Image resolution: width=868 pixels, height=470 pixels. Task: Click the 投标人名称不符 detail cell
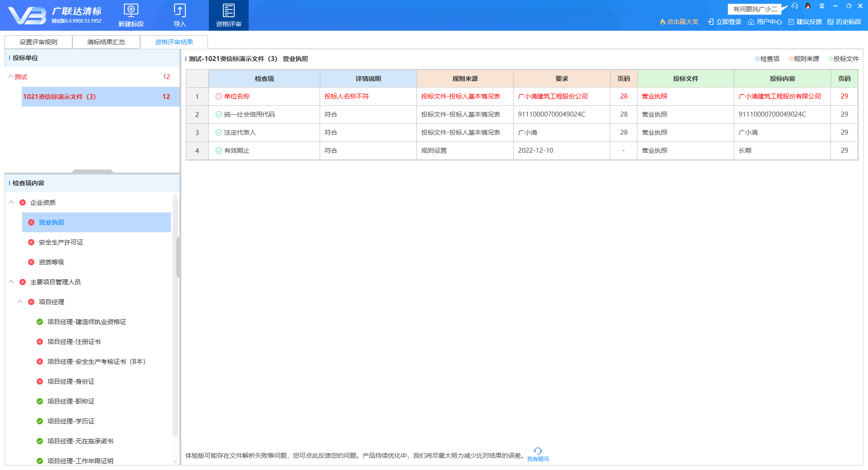pyautogui.click(x=368, y=96)
